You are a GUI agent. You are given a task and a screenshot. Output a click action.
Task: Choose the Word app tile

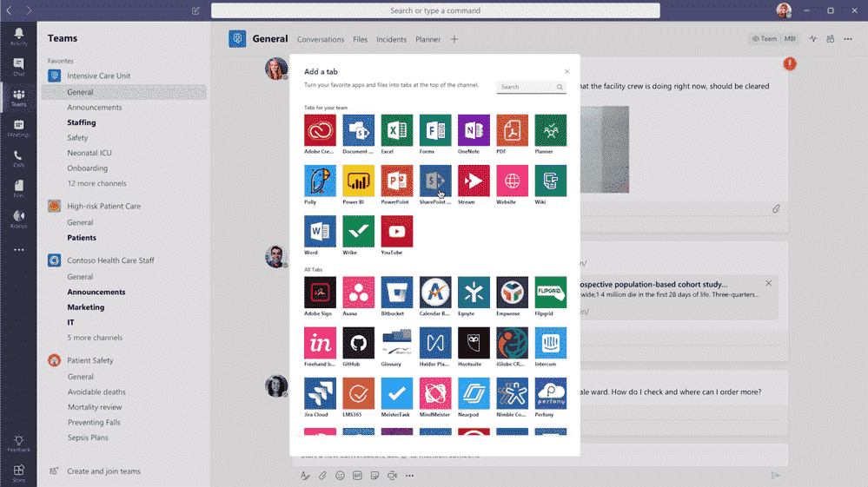[x=320, y=231]
